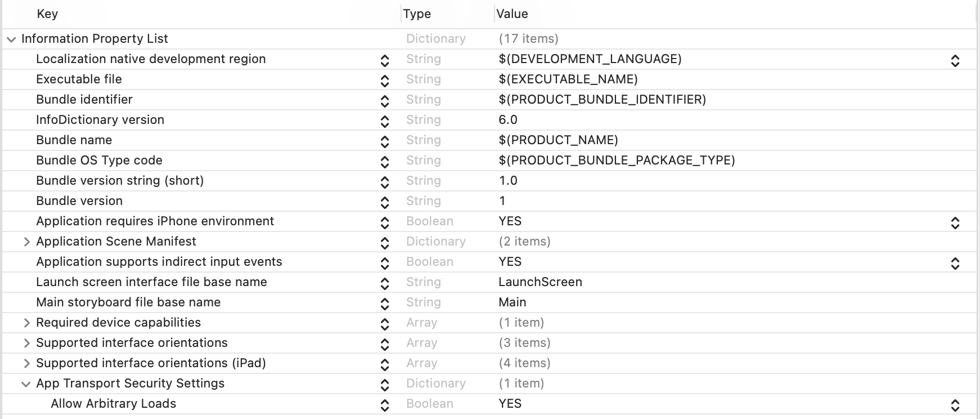The height and width of the screenshot is (419, 980).
Task: Toggle indirect input events YES value popup
Action: click(x=955, y=263)
